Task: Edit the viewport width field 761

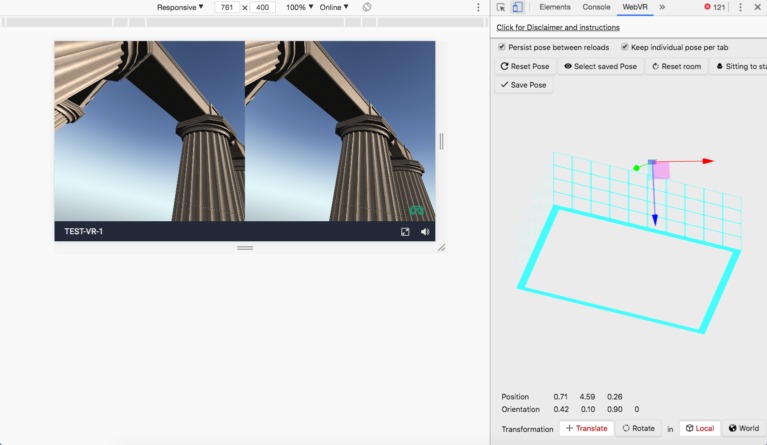Action: tap(226, 7)
